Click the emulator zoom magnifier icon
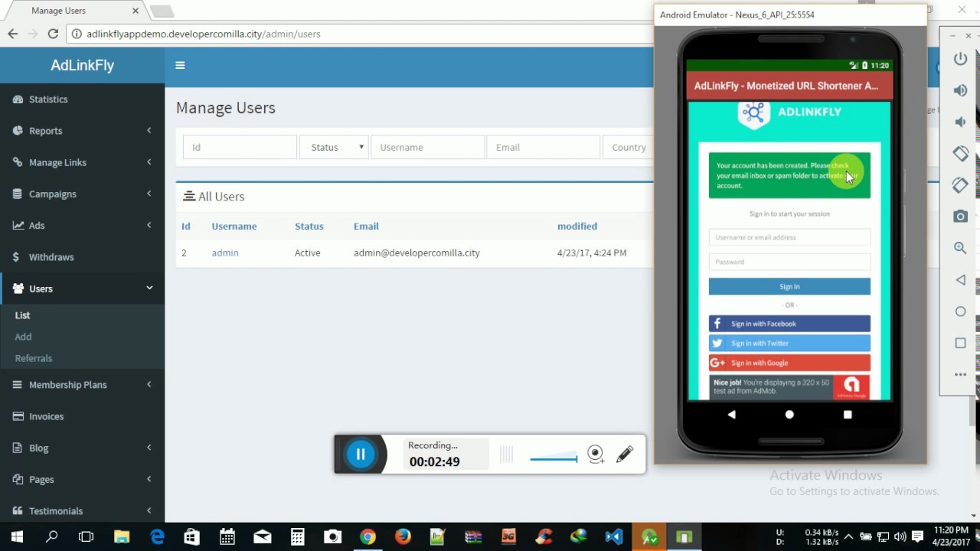The height and width of the screenshot is (551, 980). pos(960,248)
